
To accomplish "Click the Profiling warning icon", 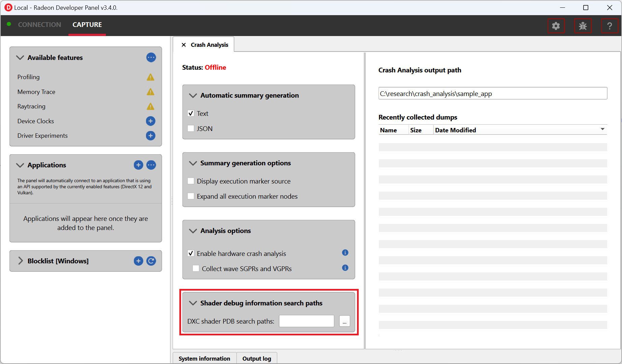I will [x=150, y=77].
